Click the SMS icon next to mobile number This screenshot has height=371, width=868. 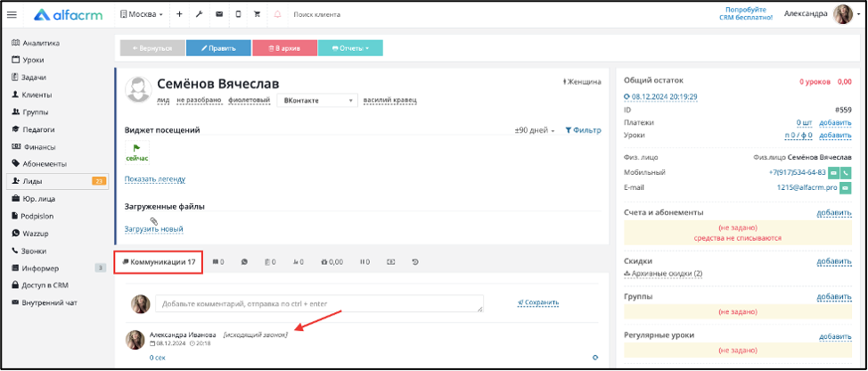pyautogui.click(x=833, y=173)
